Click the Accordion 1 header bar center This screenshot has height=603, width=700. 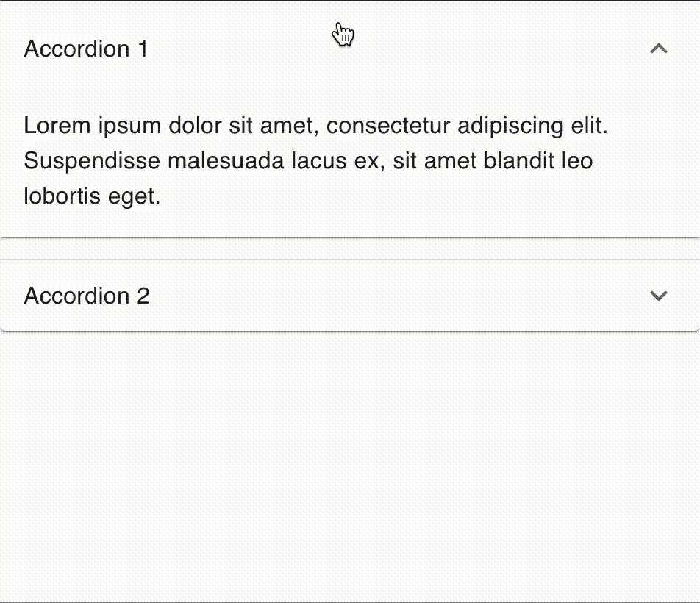[x=349, y=49]
